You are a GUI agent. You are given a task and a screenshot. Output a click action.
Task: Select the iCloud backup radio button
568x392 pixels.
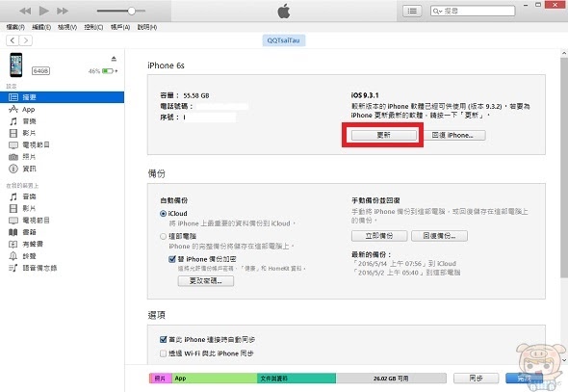coord(163,214)
